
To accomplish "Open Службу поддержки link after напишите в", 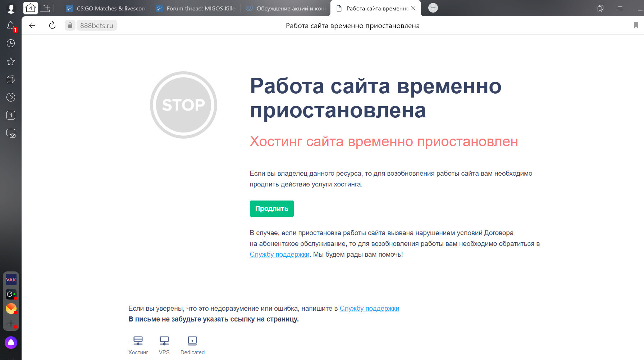I will click(369, 309).
